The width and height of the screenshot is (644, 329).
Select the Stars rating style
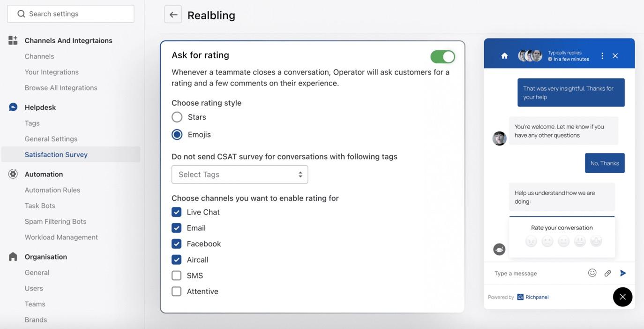177,117
